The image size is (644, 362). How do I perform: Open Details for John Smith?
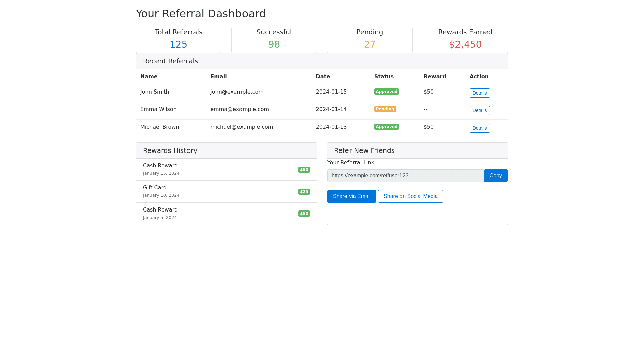tap(479, 93)
